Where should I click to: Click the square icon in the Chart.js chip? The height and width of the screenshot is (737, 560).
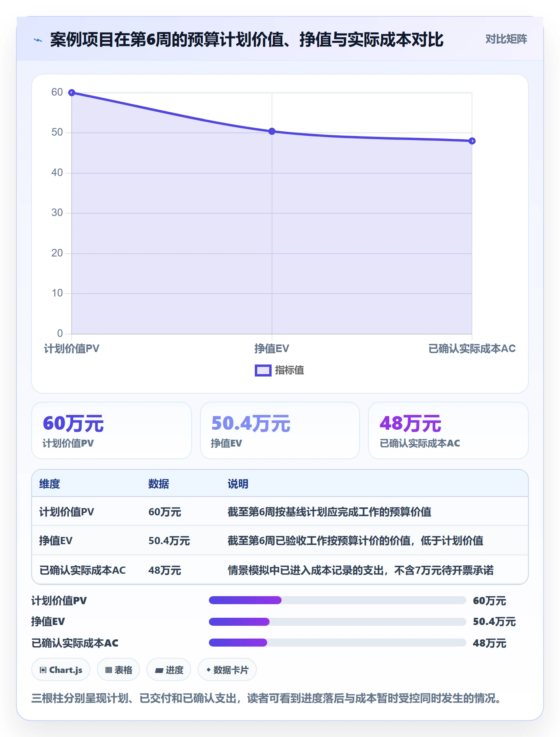click(43, 670)
